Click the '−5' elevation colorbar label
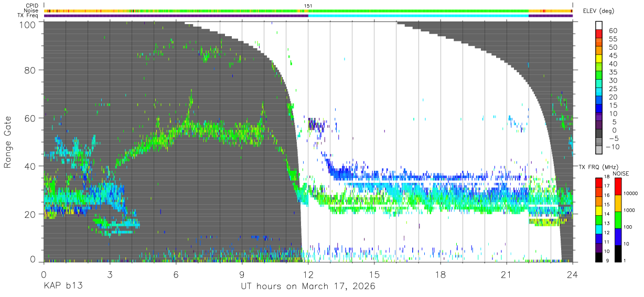This screenshot has height=297, width=644. (613, 138)
